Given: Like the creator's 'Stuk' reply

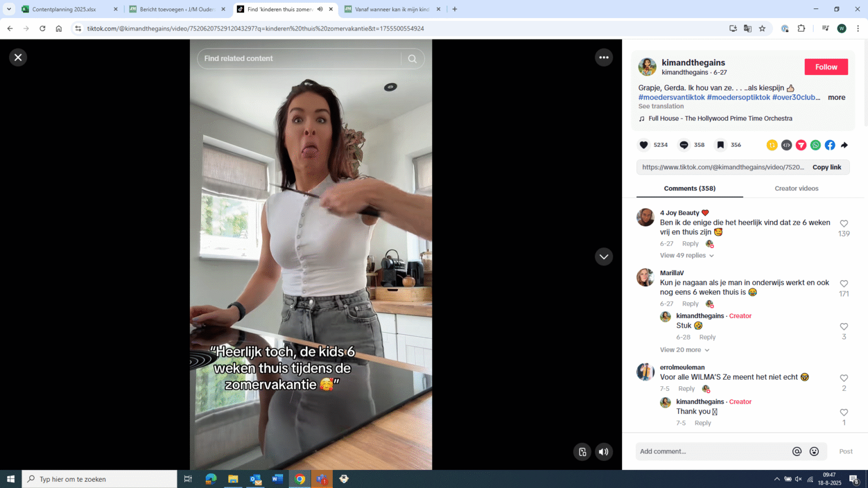Looking at the screenshot, I should [844, 326].
